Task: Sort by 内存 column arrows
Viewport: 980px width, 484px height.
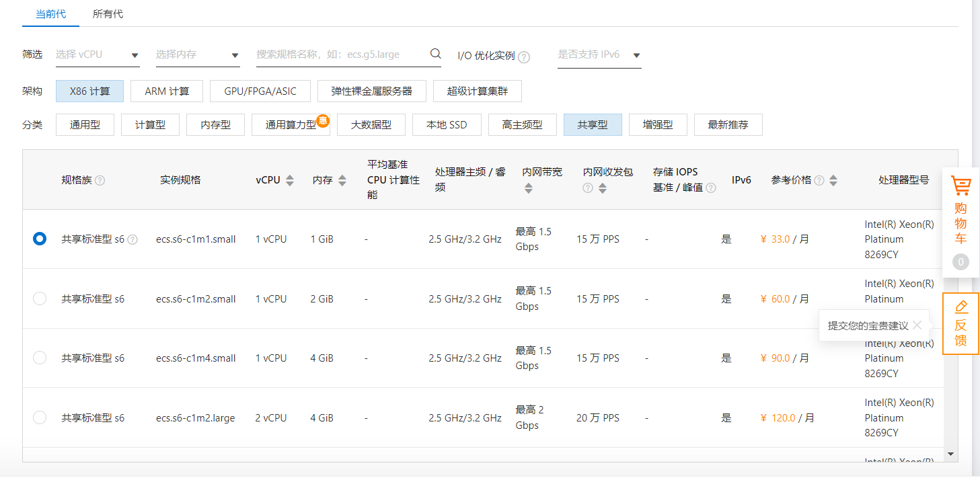Action: tap(342, 180)
